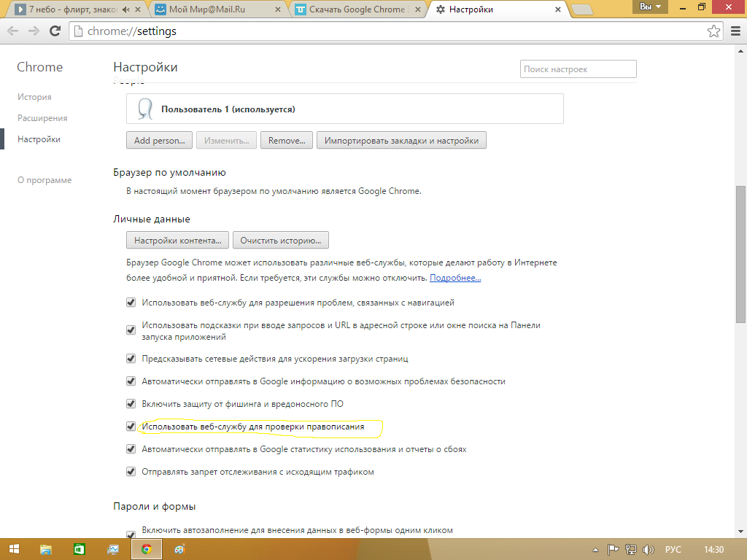The height and width of the screenshot is (560, 747).
Task: Follow the Подробнее... link
Action: pyautogui.click(x=455, y=278)
